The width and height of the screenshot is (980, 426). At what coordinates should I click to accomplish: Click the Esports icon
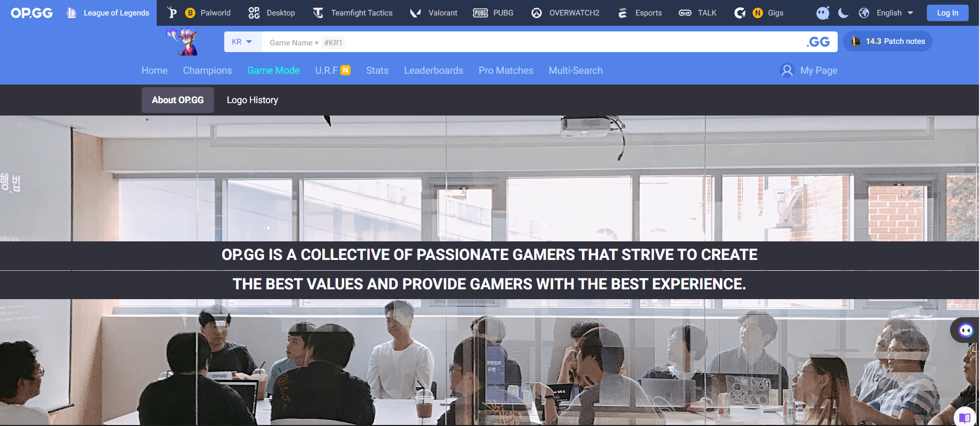coord(623,13)
